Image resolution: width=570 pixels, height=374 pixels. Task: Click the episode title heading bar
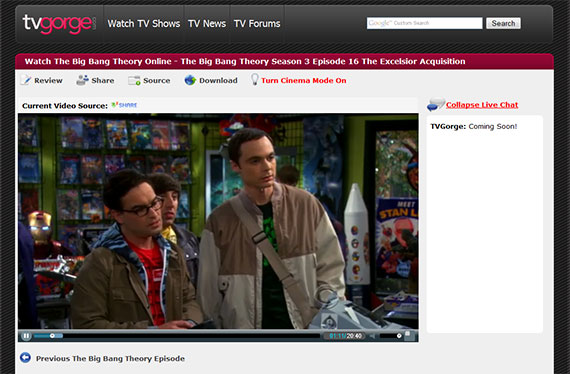click(284, 61)
